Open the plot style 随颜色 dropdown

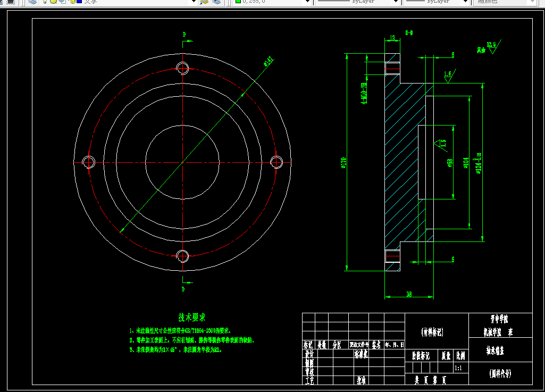pyautogui.click(x=532, y=2)
